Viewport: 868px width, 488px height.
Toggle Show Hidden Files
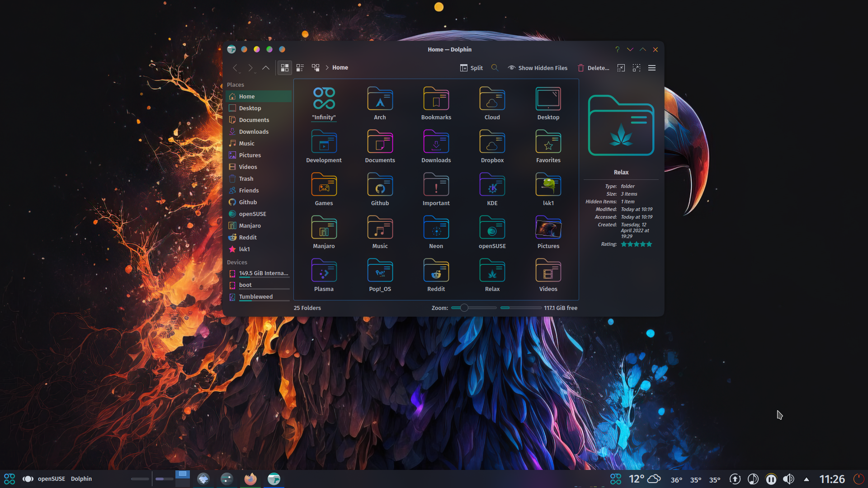[538, 68]
